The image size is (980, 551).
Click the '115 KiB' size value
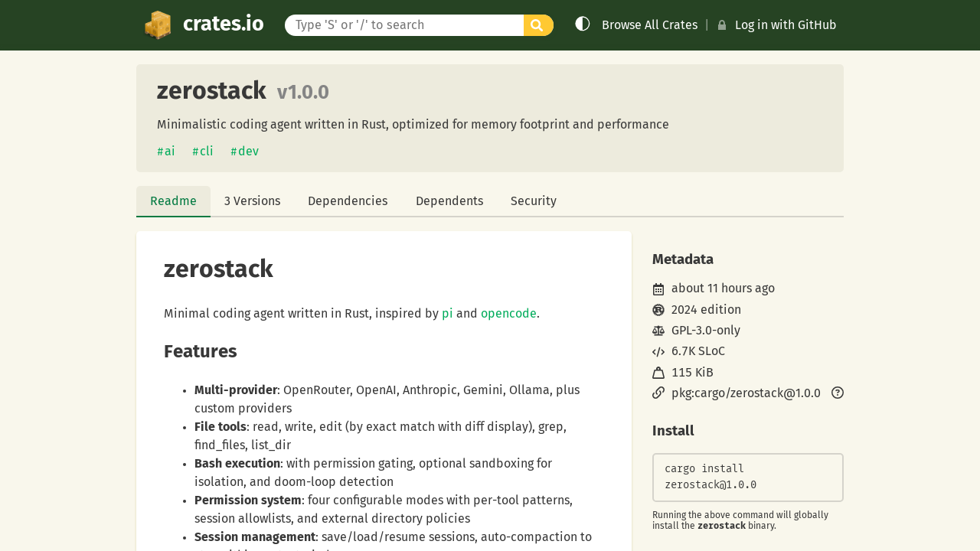(x=692, y=373)
